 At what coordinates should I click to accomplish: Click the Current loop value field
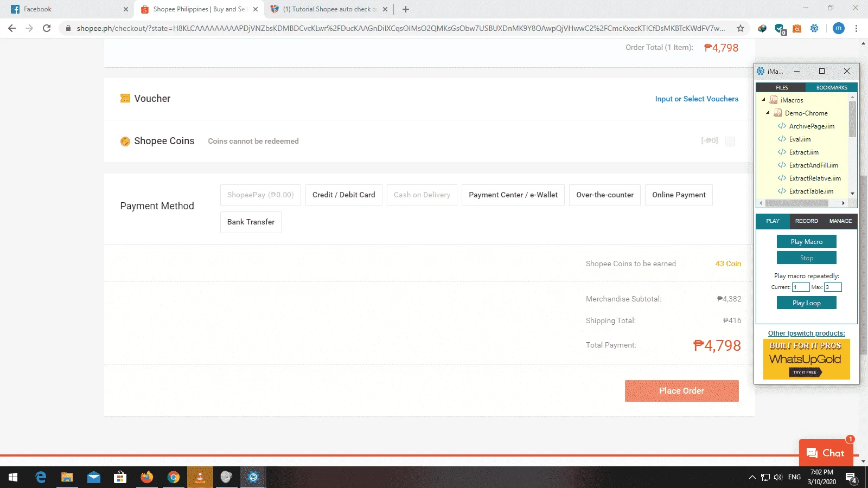(x=801, y=287)
